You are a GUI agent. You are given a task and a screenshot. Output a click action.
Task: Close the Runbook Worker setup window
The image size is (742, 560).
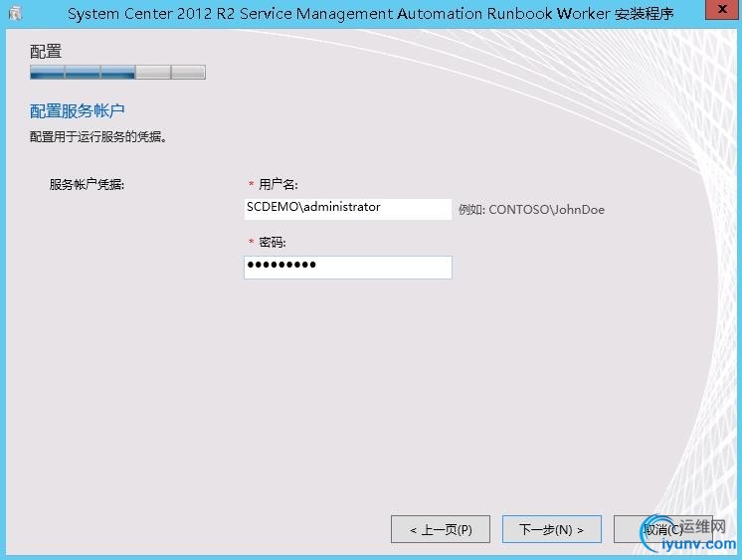pyautogui.click(x=722, y=10)
